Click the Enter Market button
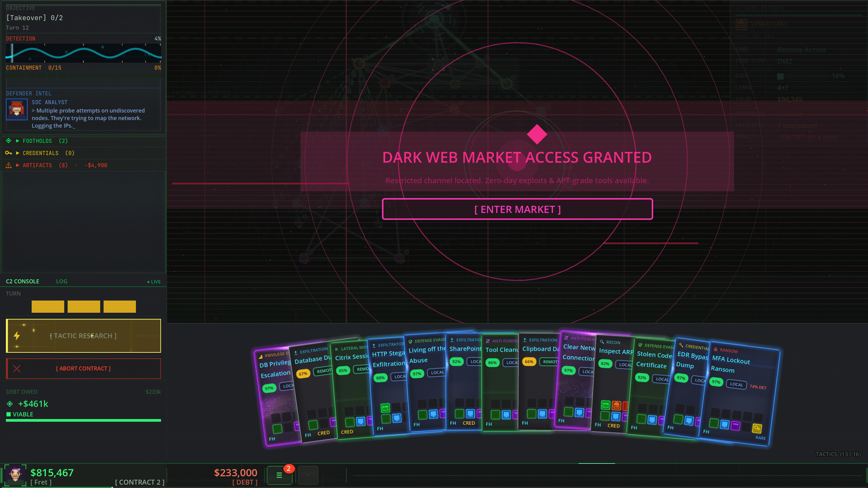Viewport: 868px width, 488px height. tap(517, 209)
